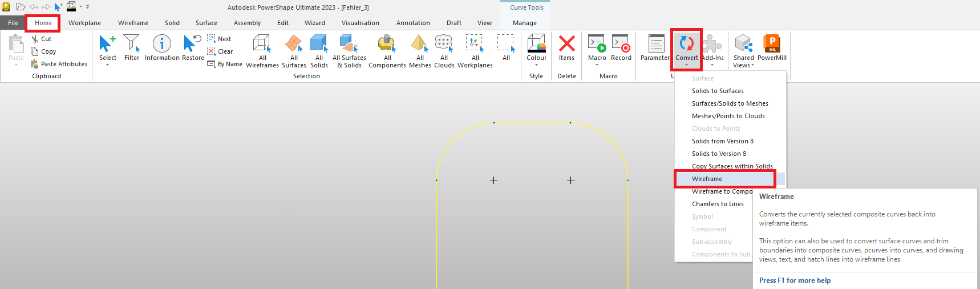Select All Clouds
The height and width of the screenshot is (289, 980).
(444, 51)
